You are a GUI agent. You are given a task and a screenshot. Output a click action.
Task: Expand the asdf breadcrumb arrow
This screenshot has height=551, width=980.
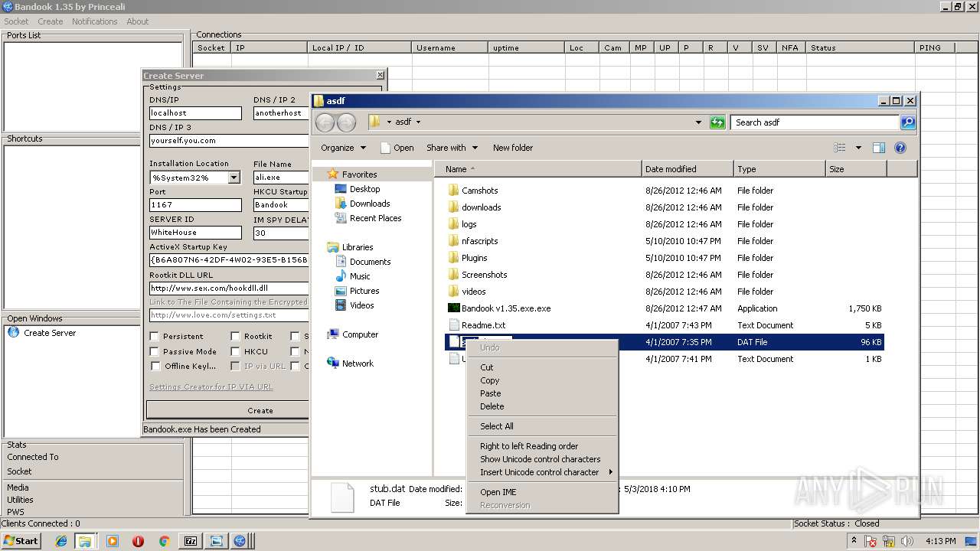pyautogui.click(x=418, y=122)
